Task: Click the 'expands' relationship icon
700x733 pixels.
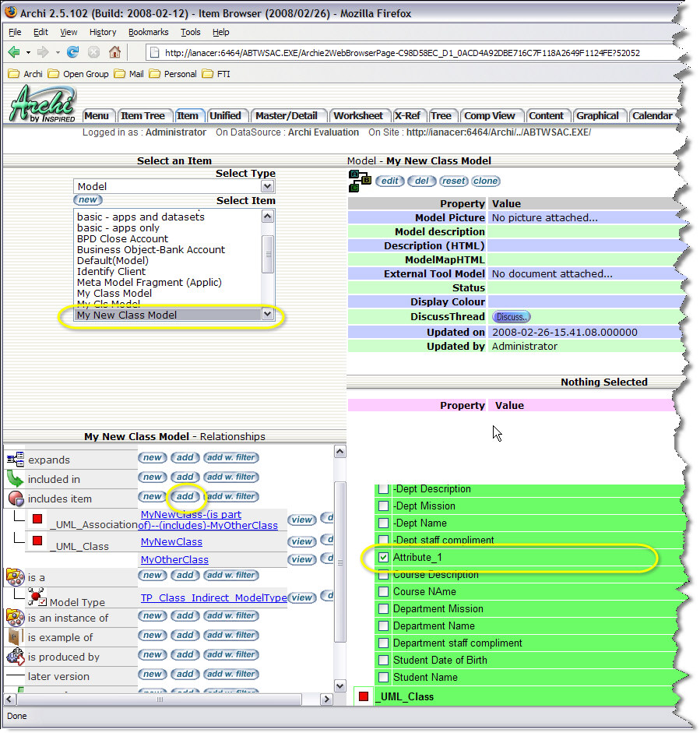Action: [15, 459]
